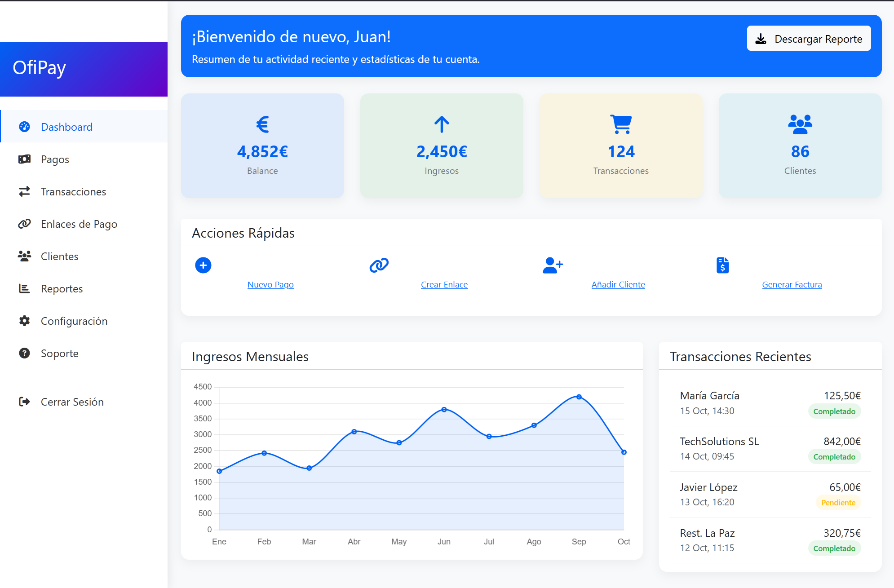Click the add-user Añadir Cliente icon
This screenshot has width=894, height=588.
pos(552,265)
